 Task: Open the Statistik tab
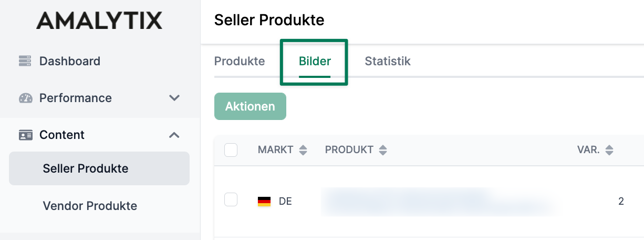[388, 61]
